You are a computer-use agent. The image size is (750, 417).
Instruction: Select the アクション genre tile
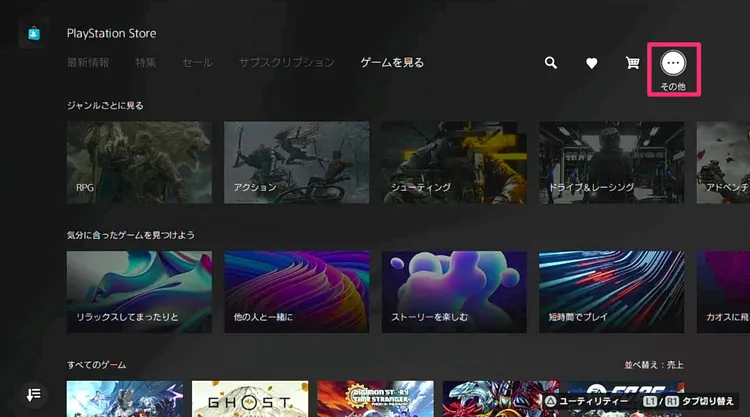[296, 162]
